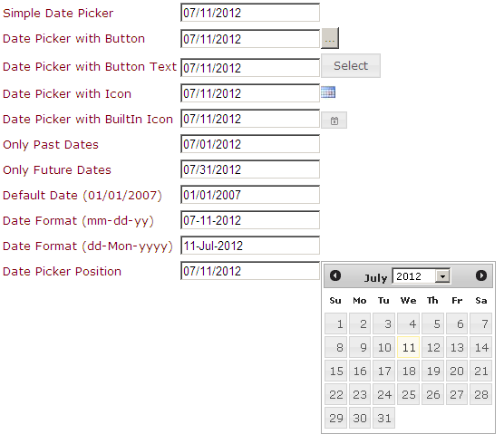Image resolution: width=504 pixels, height=444 pixels.
Task: Select day 22 in the calendar
Action: [335, 394]
